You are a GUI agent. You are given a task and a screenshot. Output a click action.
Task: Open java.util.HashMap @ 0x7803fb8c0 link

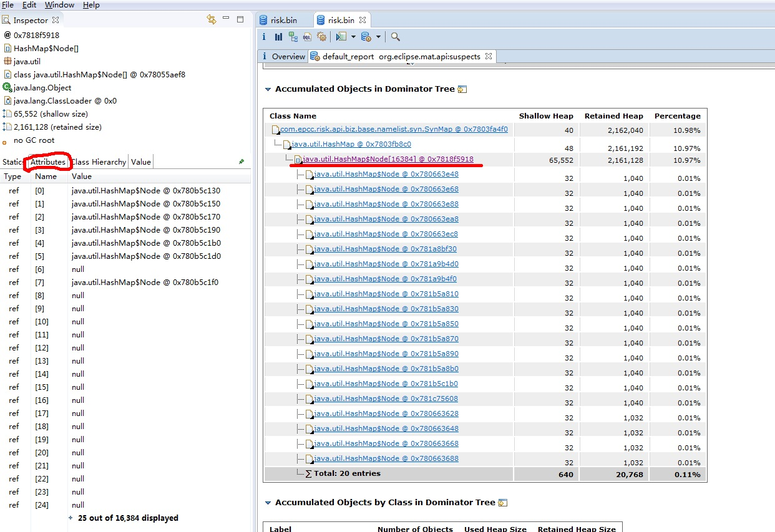coord(351,145)
